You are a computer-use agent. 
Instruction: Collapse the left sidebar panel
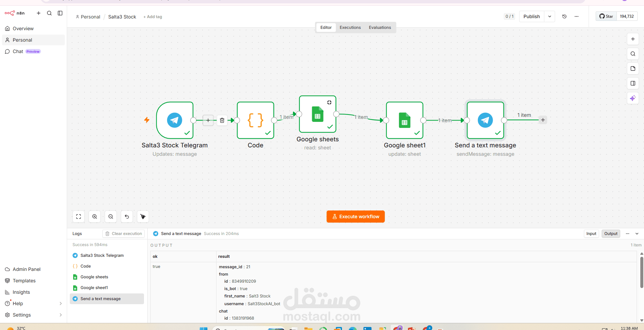(60, 13)
